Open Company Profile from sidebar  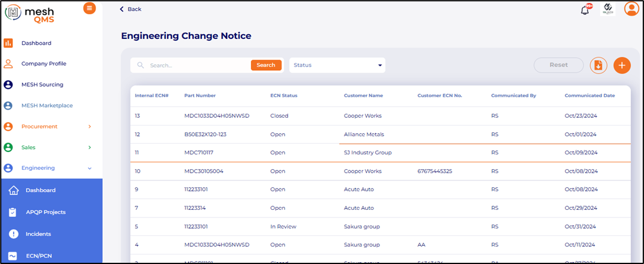(x=44, y=64)
